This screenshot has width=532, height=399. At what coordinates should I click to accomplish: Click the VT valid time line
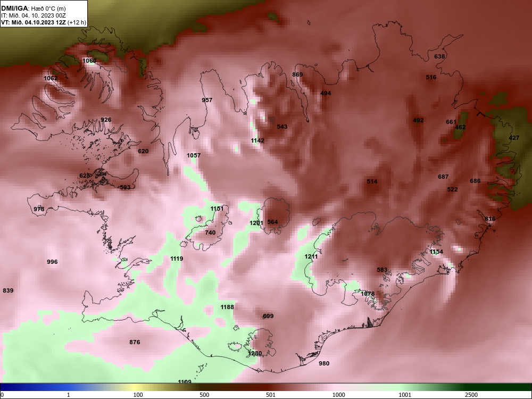44,22
